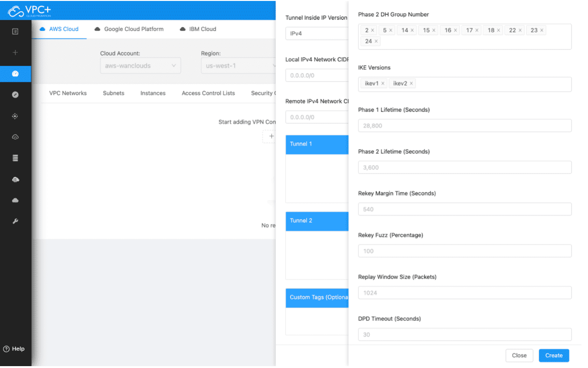Open the dashboard gauge icon in sidebar

[15, 74]
